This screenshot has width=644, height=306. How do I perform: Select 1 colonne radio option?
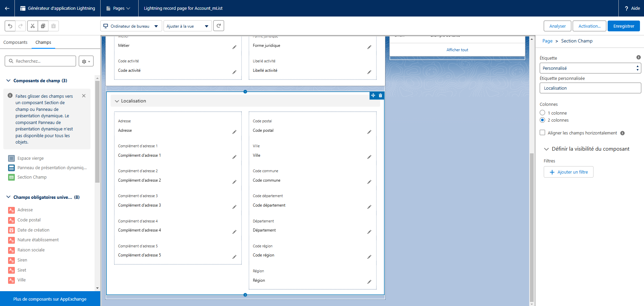pos(542,113)
